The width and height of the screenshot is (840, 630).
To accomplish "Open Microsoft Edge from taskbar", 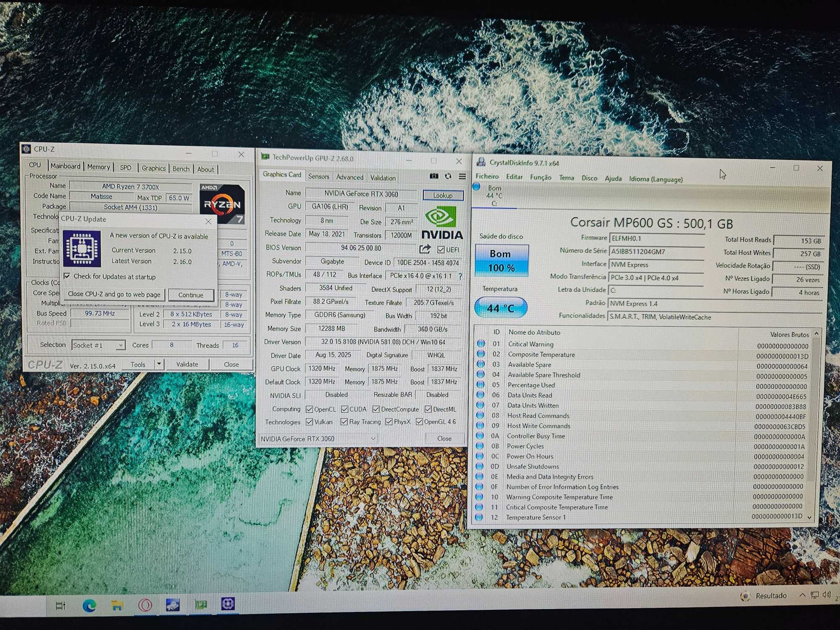I will pos(89,605).
